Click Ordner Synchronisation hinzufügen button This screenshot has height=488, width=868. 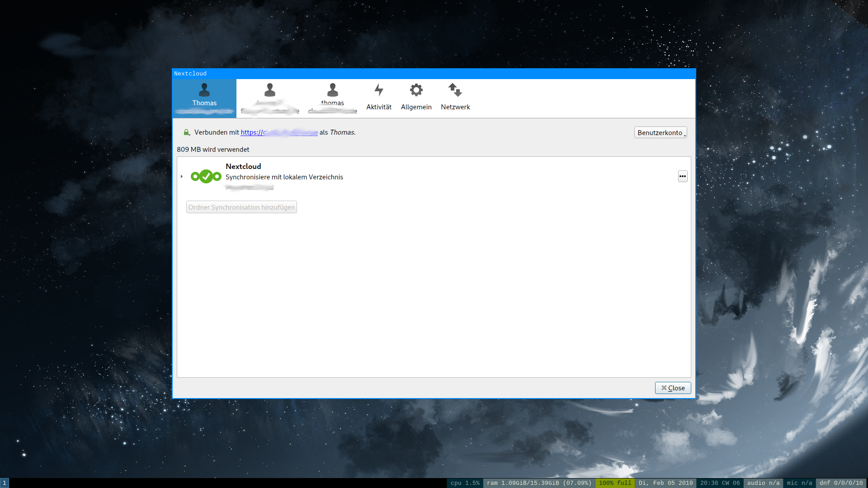tap(241, 207)
